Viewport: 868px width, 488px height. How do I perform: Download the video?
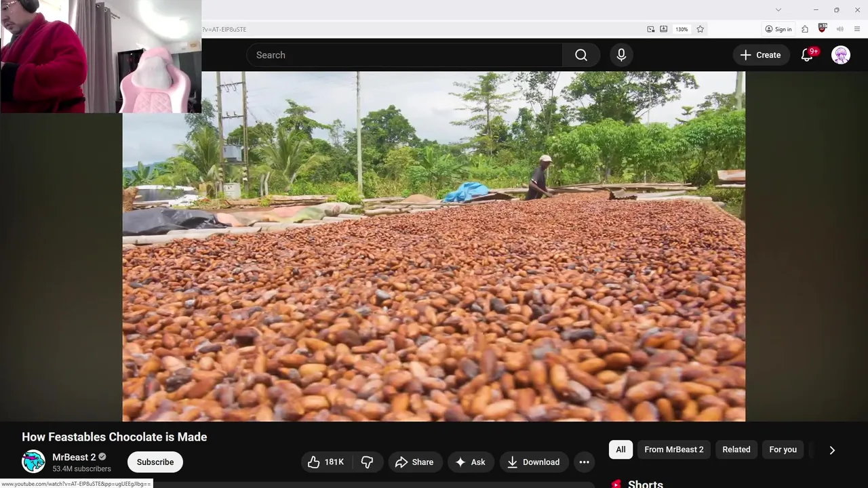534,462
